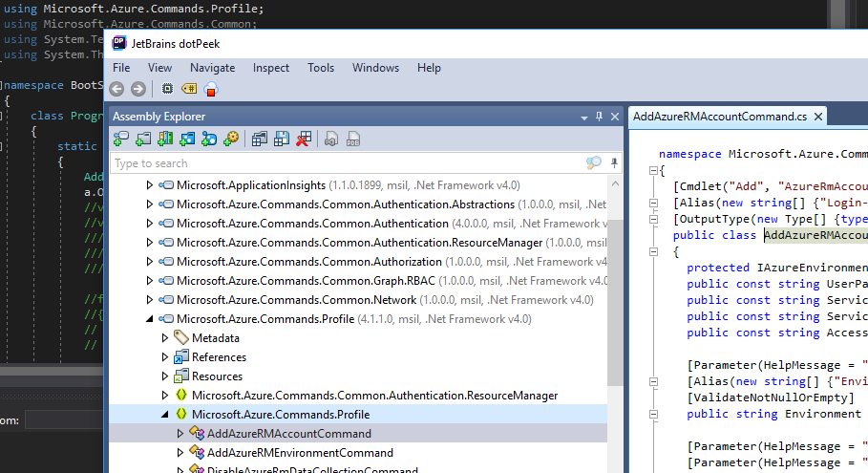Screen dimensions: 868x473
Task: Click the Open Assembly List icon
Action: coord(259,139)
